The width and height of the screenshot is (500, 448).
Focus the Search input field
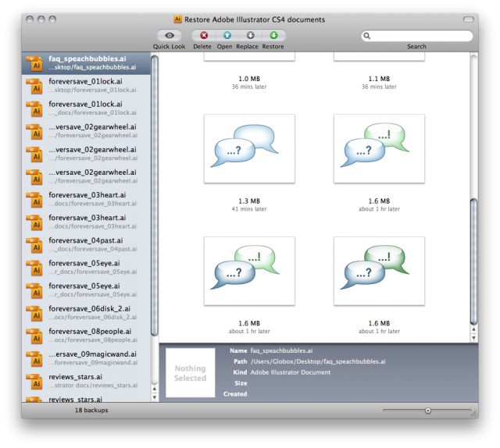[x=417, y=36]
